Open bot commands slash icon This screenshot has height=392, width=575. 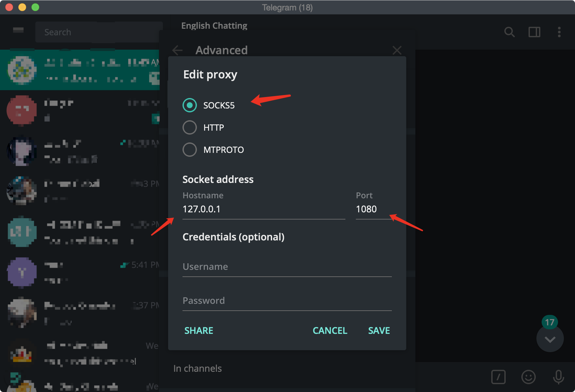coord(498,377)
